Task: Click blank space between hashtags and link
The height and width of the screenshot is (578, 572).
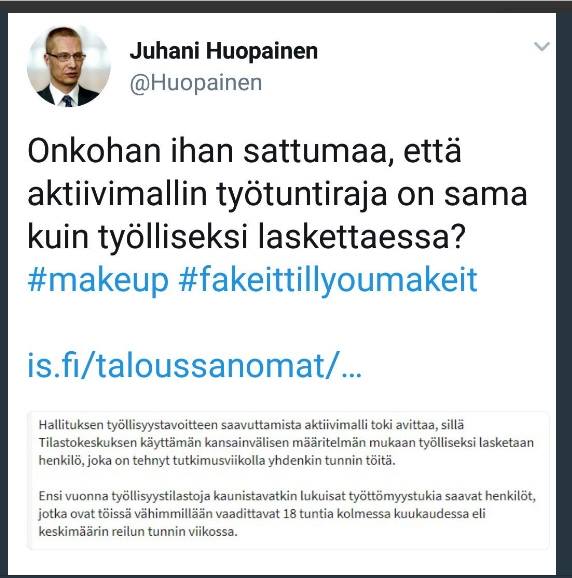Action: [x=286, y=324]
